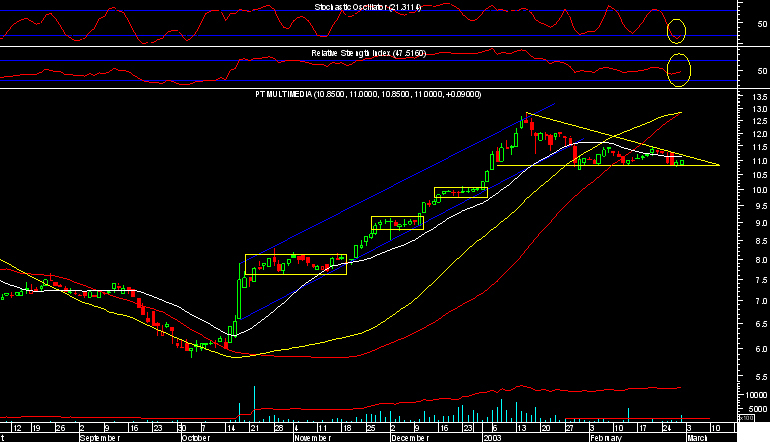Click the 21 date label in October
The image size is (770, 442).
(x=254, y=428)
